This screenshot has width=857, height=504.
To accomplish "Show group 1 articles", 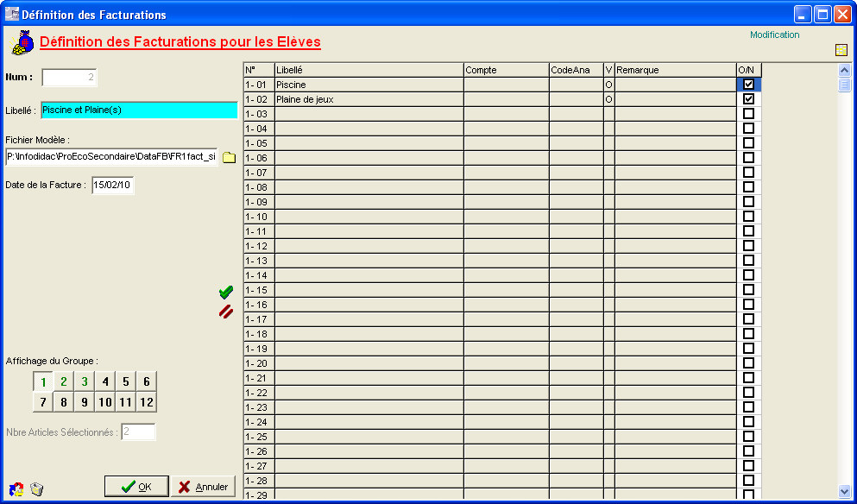I will 43,381.
